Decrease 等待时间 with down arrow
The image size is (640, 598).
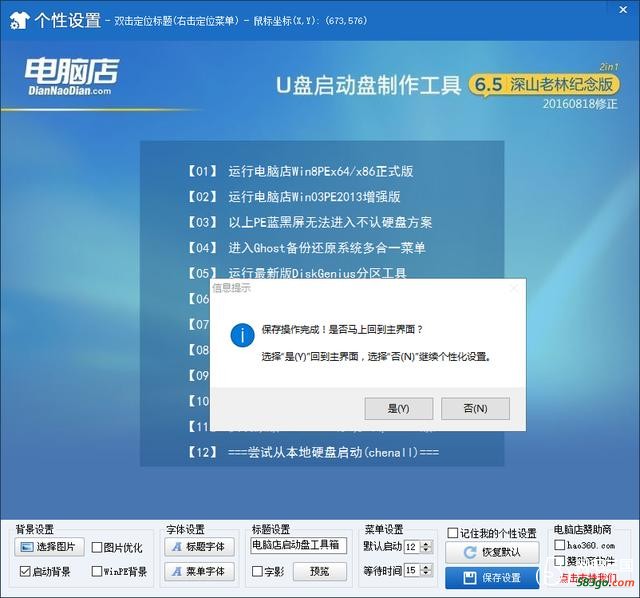[x=426, y=574]
